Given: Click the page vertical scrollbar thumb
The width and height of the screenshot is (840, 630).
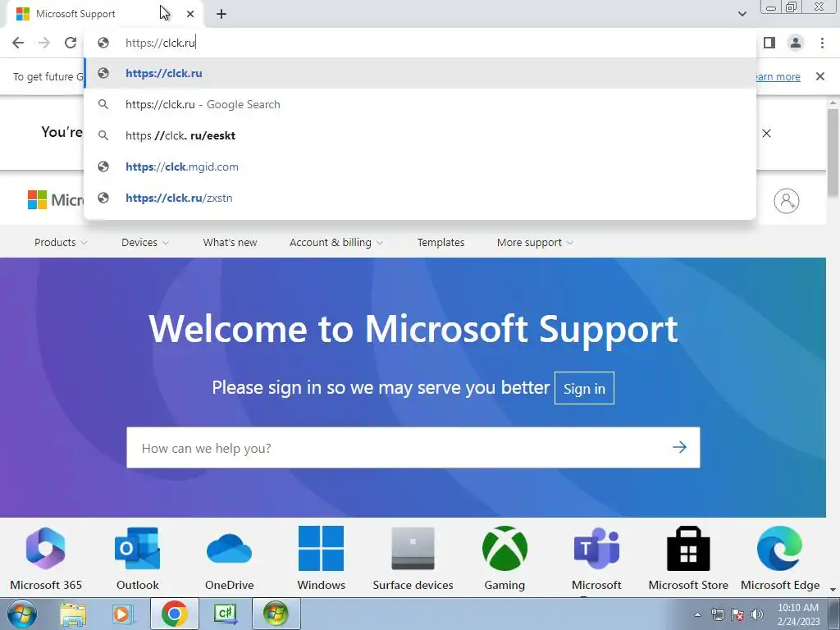Looking at the screenshot, I should pyautogui.click(x=833, y=153).
